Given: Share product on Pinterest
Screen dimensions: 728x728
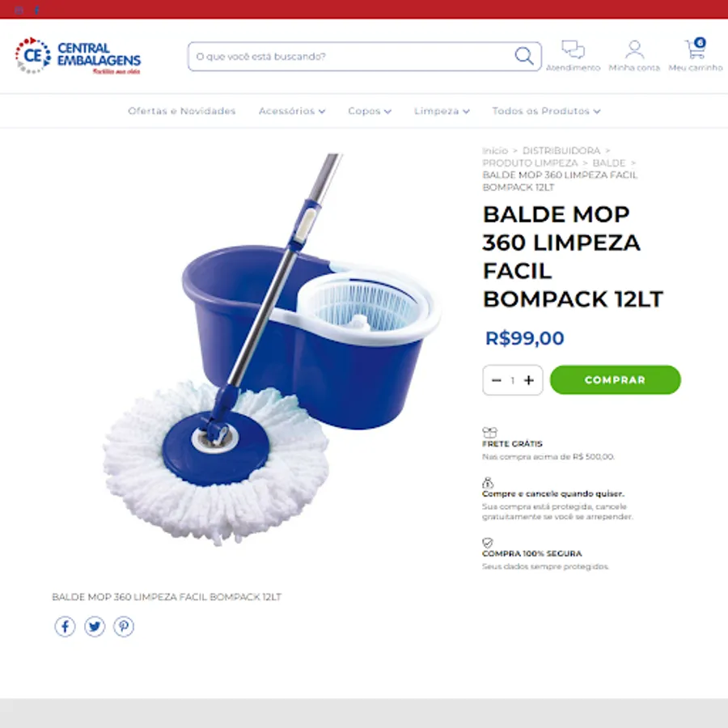Looking at the screenshot, I should click(x=124, y=627).
